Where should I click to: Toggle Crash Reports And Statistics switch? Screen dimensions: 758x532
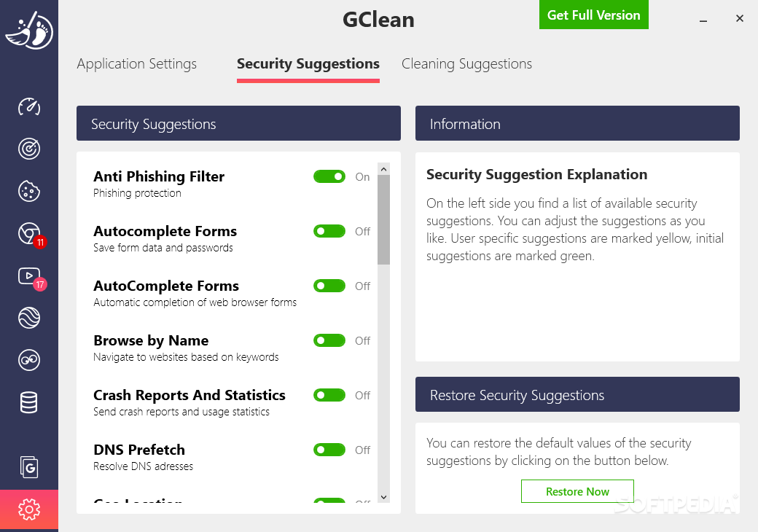tap(329, 395)
